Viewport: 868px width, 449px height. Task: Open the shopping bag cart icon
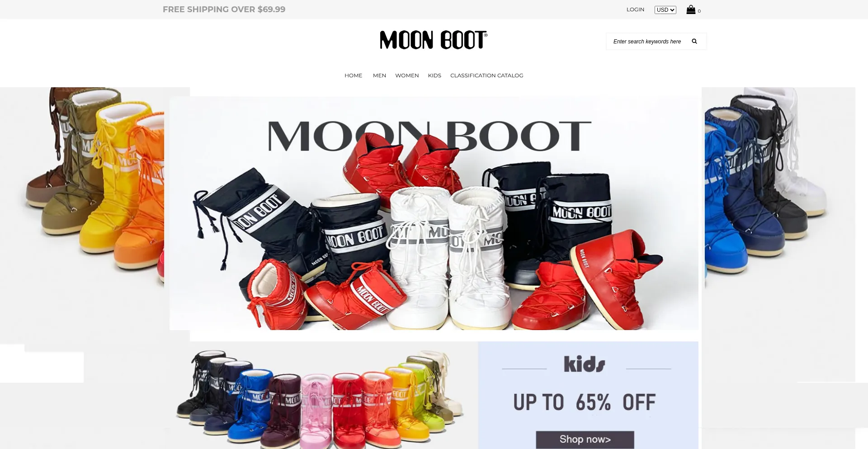[691, 9]
